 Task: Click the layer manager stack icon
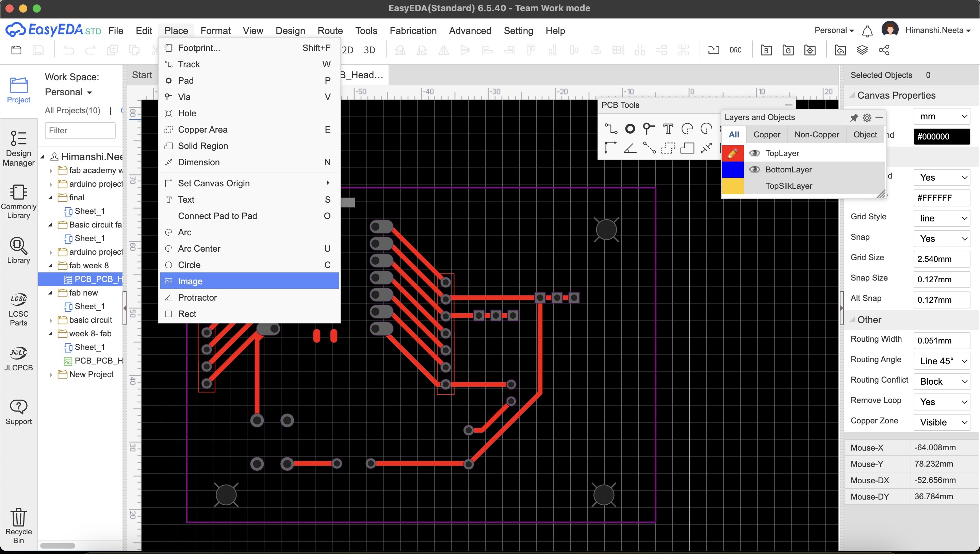point(862,50)
